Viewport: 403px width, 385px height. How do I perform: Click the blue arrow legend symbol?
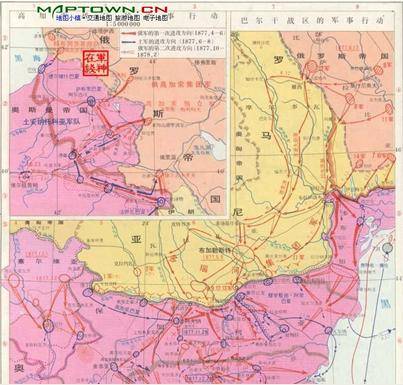[129, 42]
